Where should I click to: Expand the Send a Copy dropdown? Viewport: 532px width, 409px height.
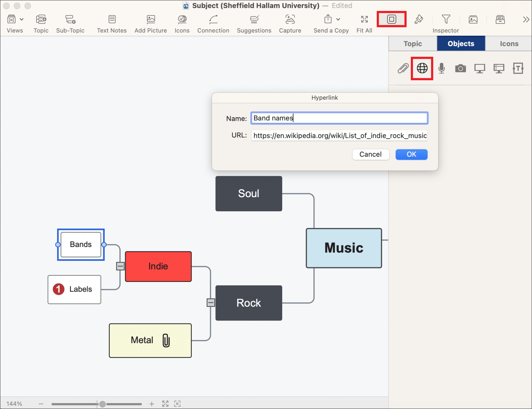[x=338, y=19]
